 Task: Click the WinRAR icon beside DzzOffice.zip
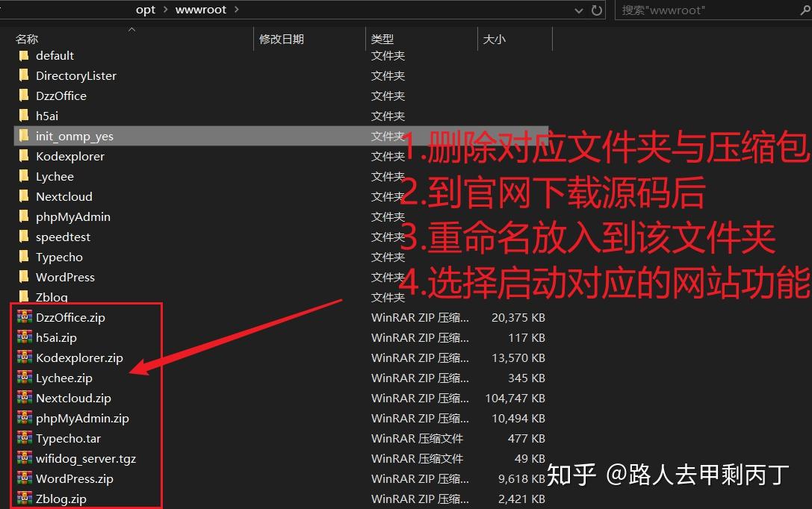click(x=25, y=317)
